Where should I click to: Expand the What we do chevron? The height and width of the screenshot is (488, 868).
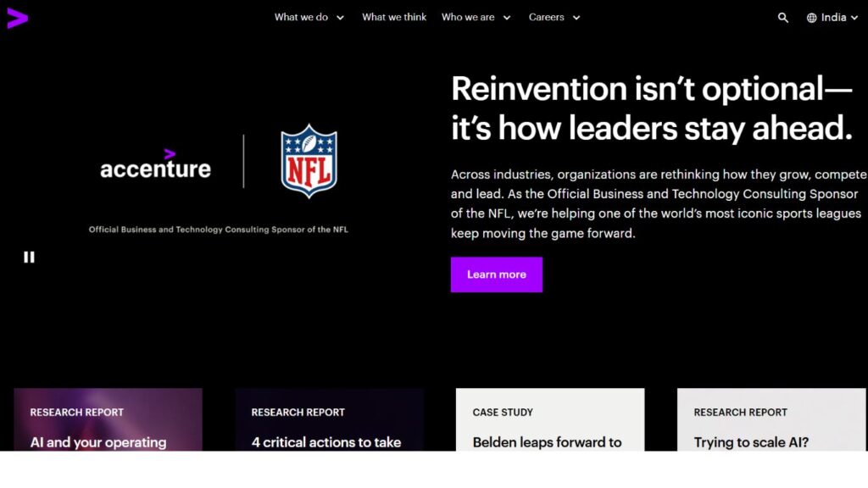pos(340,18)
